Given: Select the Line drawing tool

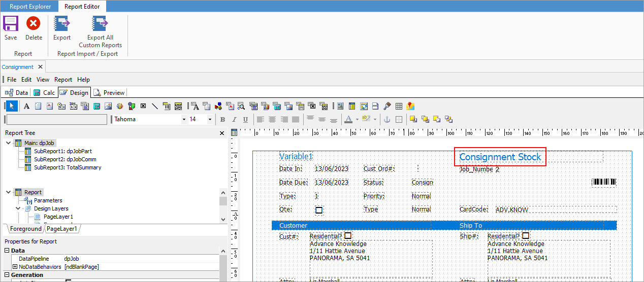Looking at the screenshot, I should 154,106.
